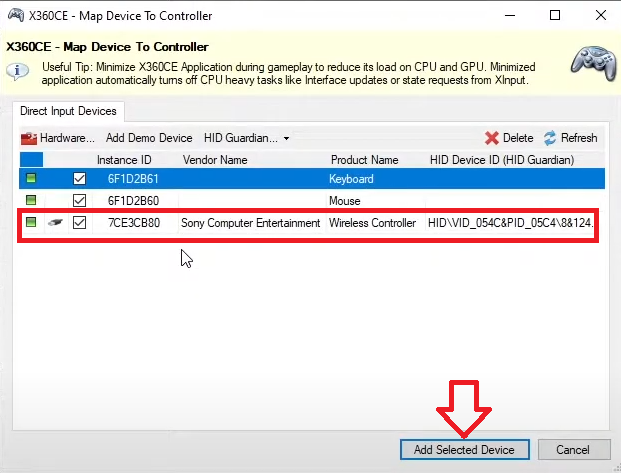Click green status square of Keyboard row
The height and width of the screenshot is (473, 621).
point(31,178)
